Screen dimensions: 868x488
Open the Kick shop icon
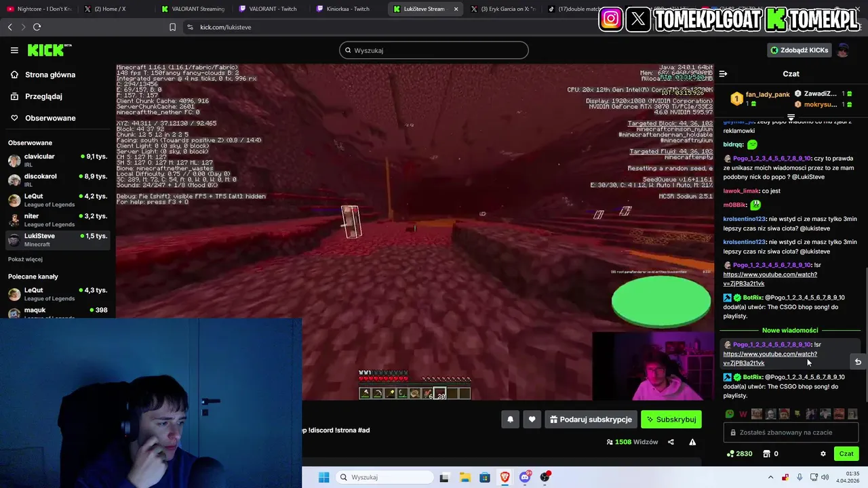click(767, 454)
